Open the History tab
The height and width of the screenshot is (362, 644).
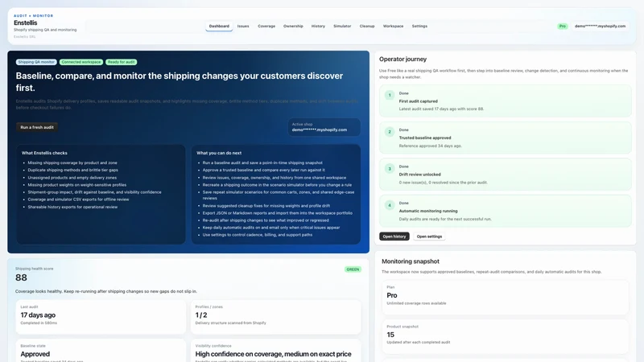coord(318,27)
